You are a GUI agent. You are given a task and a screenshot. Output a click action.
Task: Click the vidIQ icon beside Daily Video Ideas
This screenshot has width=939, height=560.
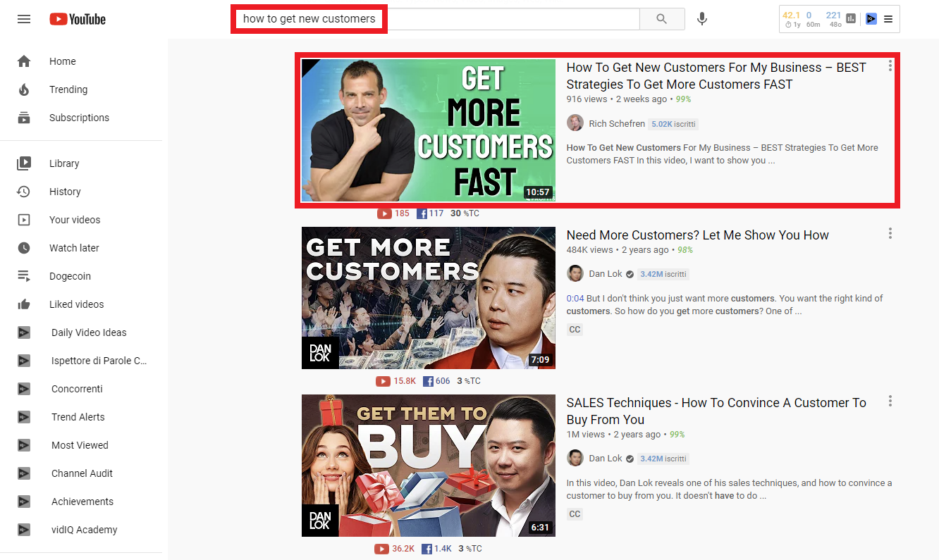coord(24,332)
